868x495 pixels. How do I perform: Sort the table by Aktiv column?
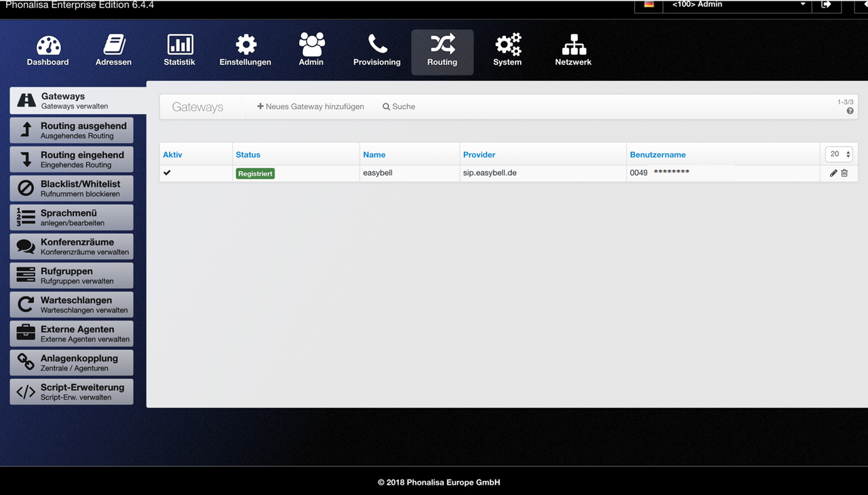172,155
